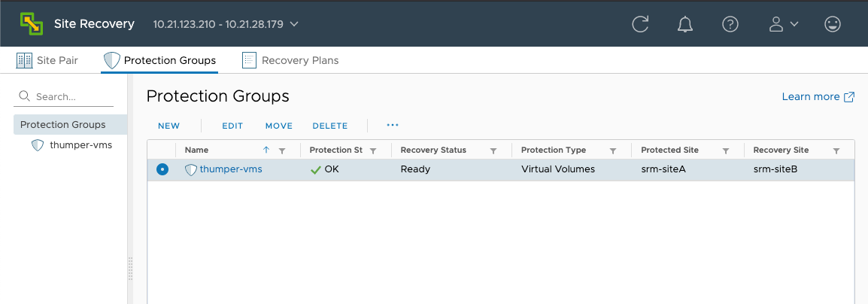868x304 pixels.
Task: Open the help question mark icon
Action: pyautogui.click(x=730, y=24)
